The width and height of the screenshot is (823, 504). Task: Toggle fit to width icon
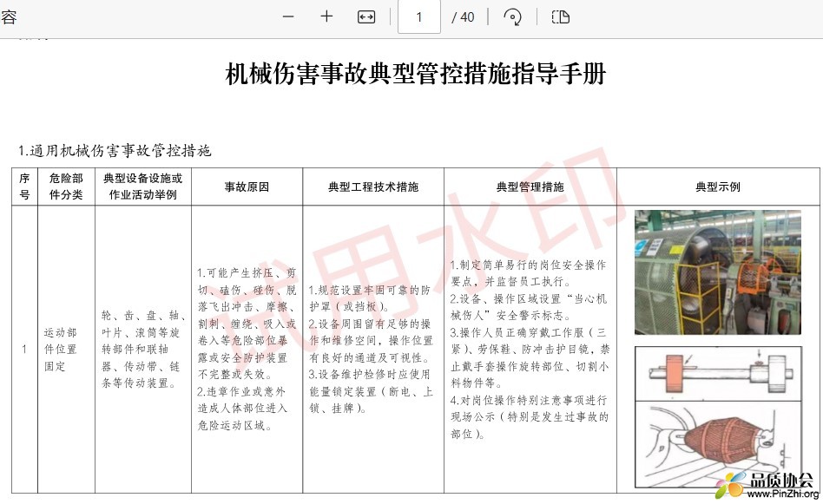pyautogui.click(x=365, y=16)
